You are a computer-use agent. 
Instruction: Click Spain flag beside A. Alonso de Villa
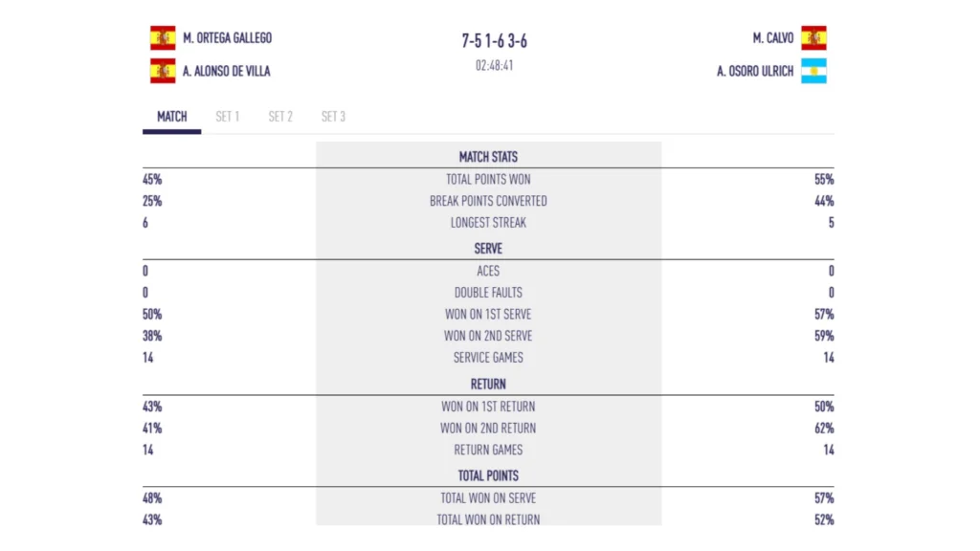tap(163, 71)
